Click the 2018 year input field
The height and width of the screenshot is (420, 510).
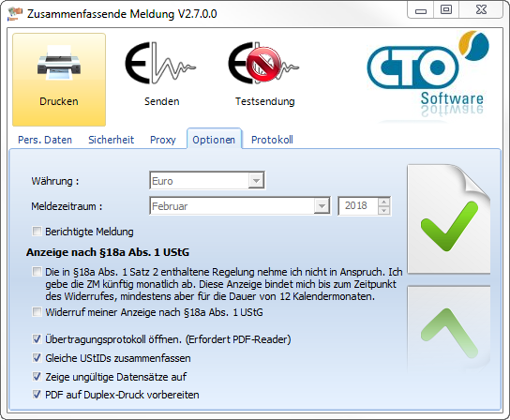(358, 206)
